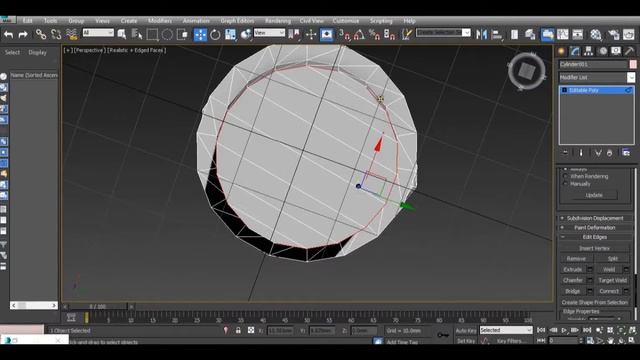Toggle the Window/Crossing selection icon
Screen dimensions: 640x360
coord(182,35)
